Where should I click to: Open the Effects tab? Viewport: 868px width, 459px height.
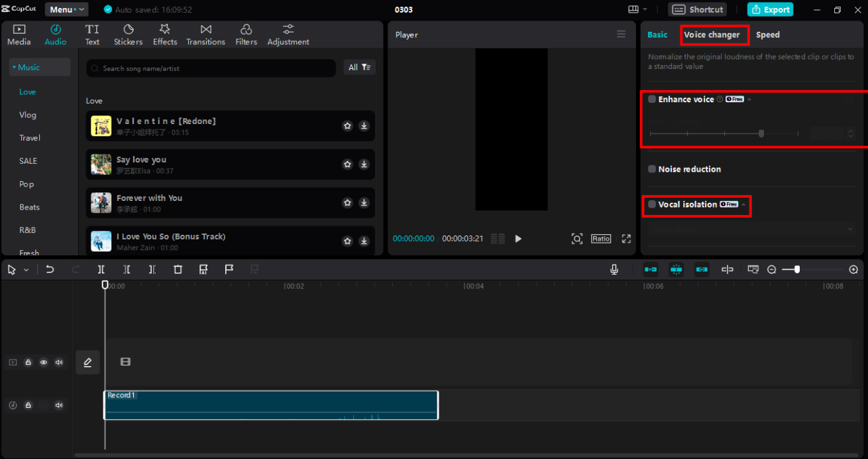click(x=165, y=34)
